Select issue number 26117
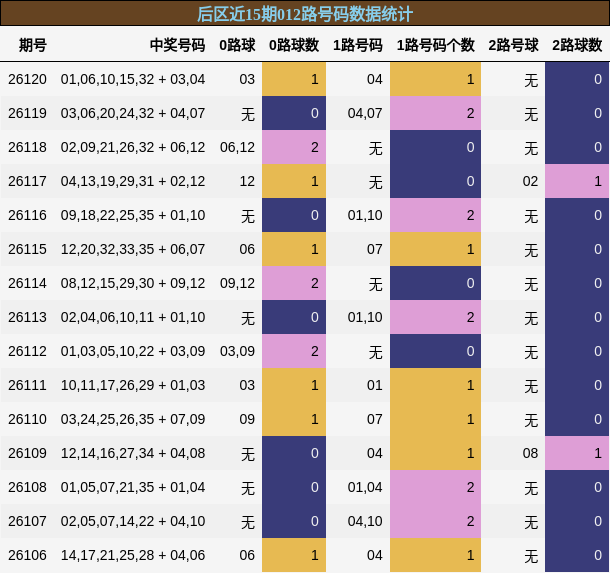Image resolution: width=610 pixels, height=573 pixels. tap(27, 181)
